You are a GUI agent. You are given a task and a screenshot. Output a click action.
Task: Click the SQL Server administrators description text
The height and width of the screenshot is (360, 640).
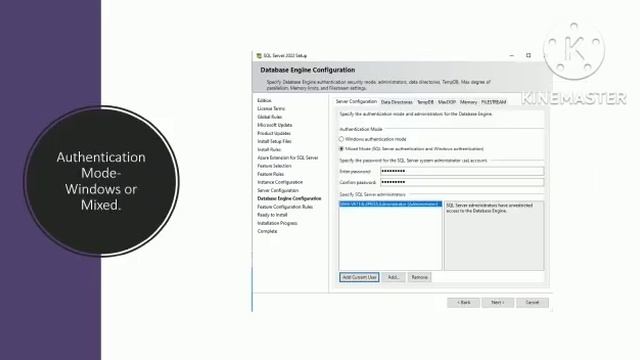490,208
